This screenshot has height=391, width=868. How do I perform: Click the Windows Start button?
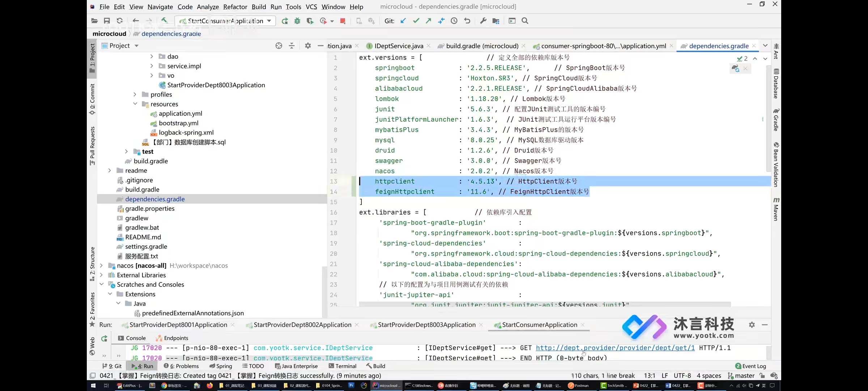point(93,386)
